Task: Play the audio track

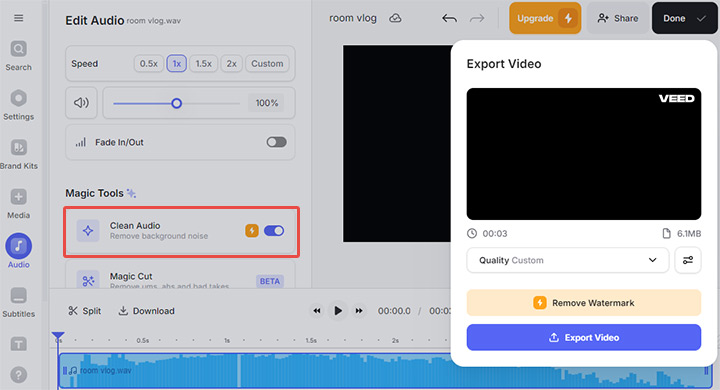Action: click(x=338, y=311)
